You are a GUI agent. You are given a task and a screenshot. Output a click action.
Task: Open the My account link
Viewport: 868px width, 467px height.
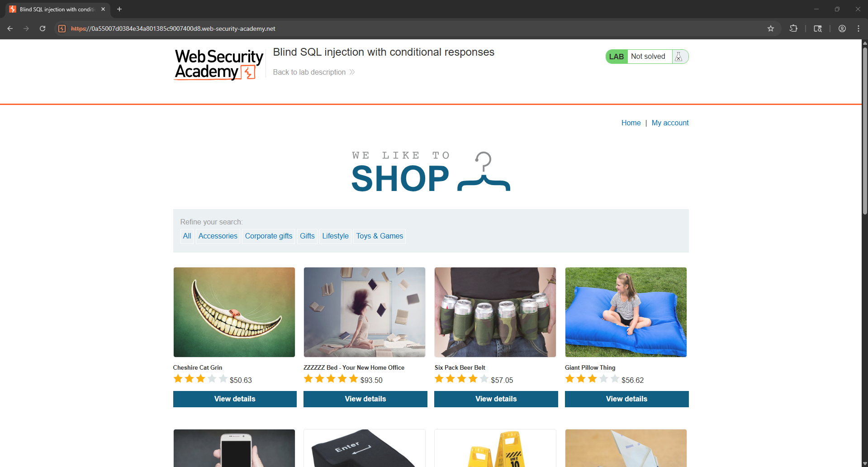(x=670, y=123)
